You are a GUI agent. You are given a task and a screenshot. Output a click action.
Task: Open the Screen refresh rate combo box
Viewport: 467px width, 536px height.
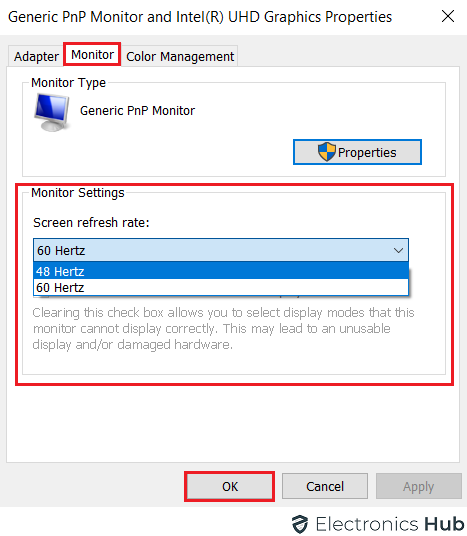pyautogui.click(x=221, y=250)
